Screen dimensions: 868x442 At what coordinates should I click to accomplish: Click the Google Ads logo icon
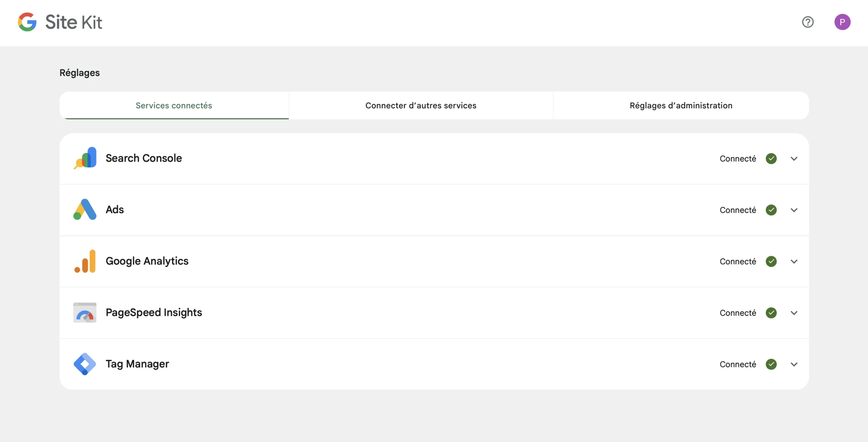[x=85, y=209]
